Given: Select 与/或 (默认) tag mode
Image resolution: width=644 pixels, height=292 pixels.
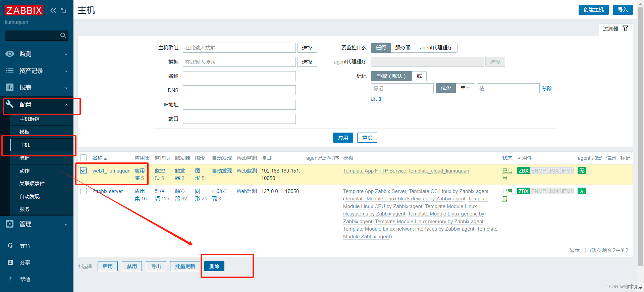Looking at the screenshot, I should point(391,76).
